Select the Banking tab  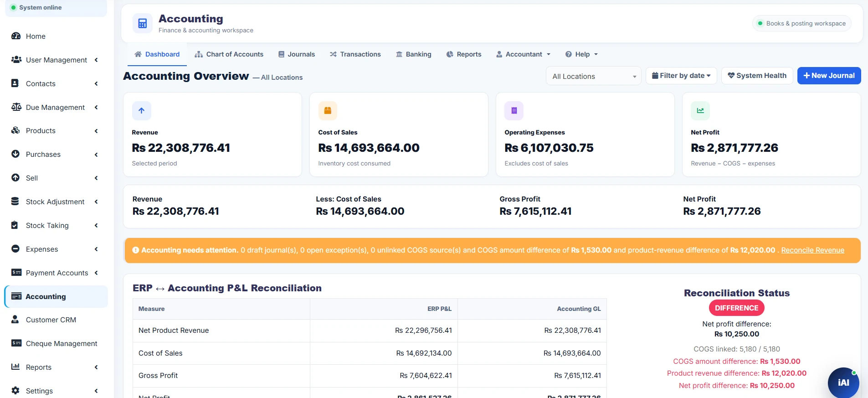[x=414, y=54]
